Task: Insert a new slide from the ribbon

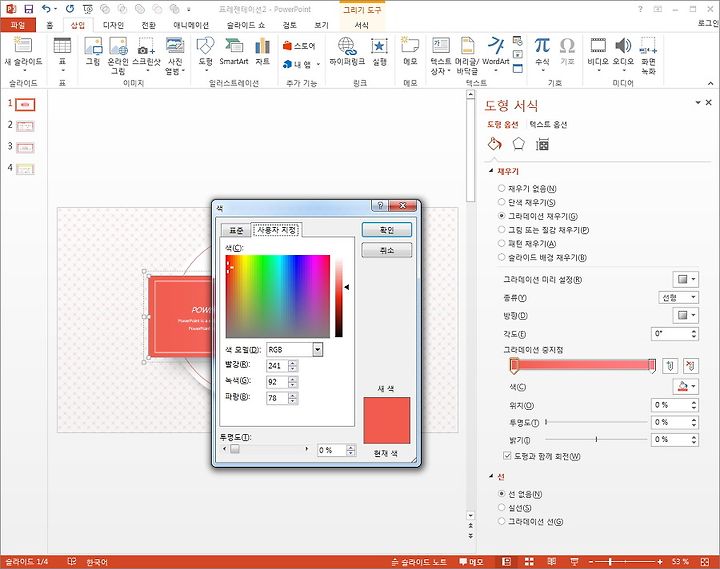Action: 23,54
